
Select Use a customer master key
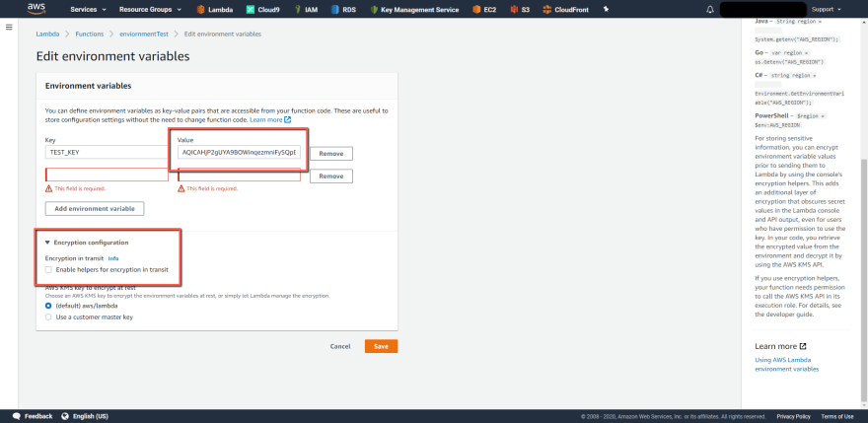pos(48,317)
